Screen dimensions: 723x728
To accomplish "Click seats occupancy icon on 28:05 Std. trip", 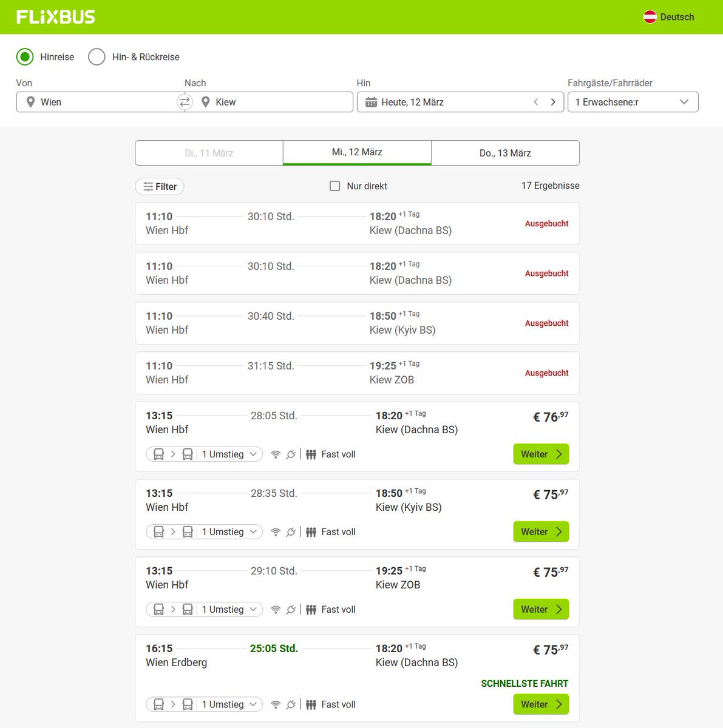I will (x=311, y=454).
